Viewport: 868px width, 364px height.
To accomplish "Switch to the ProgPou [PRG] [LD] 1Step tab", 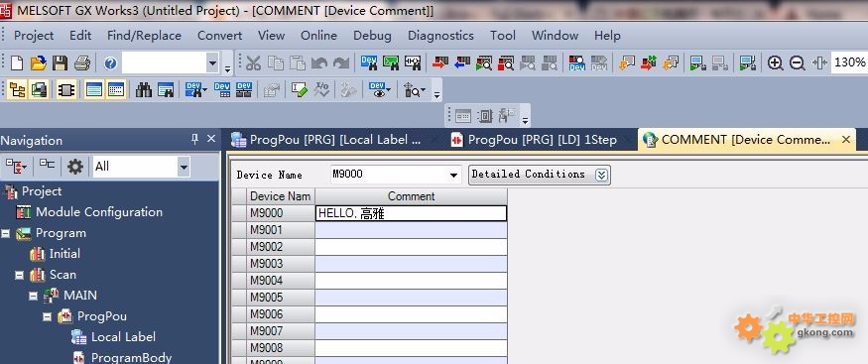I will click(x=535, y=140).
